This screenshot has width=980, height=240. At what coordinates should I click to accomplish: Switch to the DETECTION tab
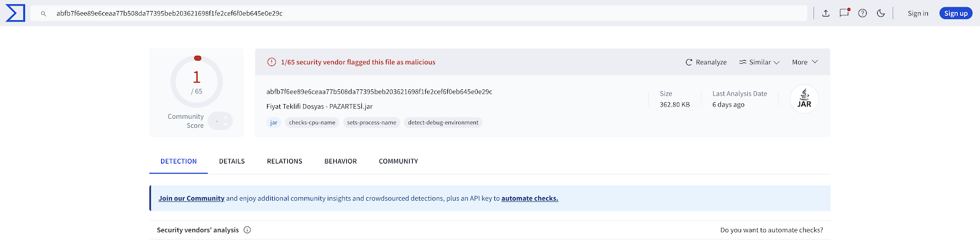click(178, 162)
